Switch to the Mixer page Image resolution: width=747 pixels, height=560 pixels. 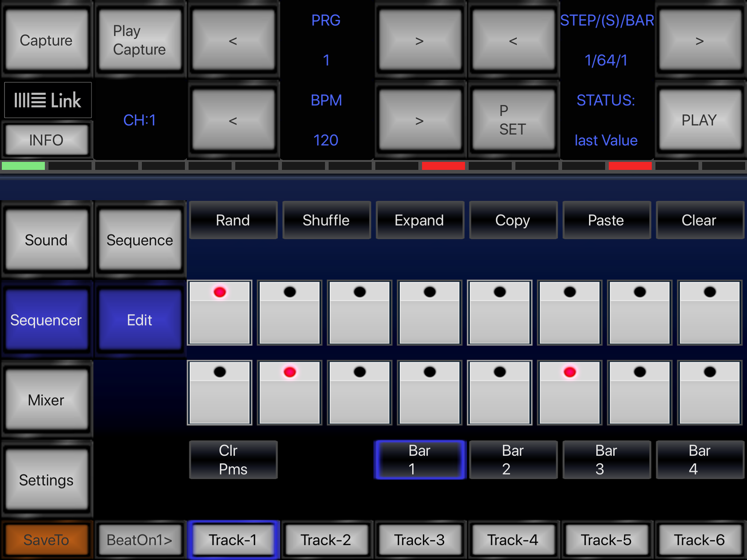pos(46,400)
